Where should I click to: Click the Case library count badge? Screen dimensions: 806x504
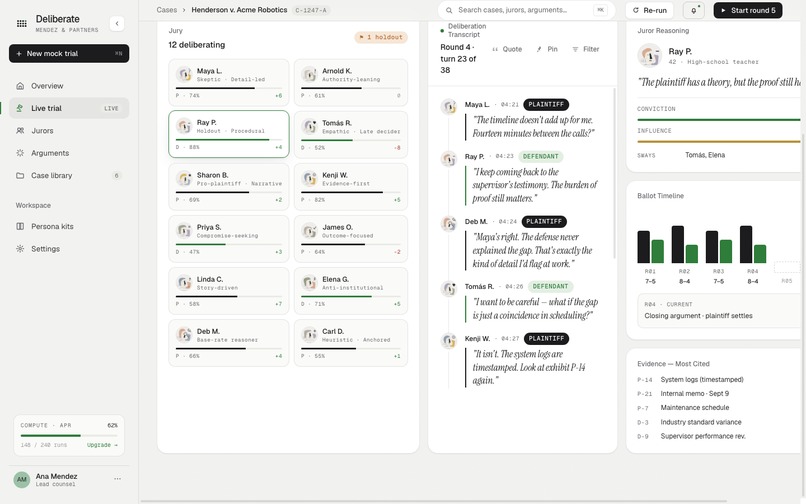[x=117, y=175]
